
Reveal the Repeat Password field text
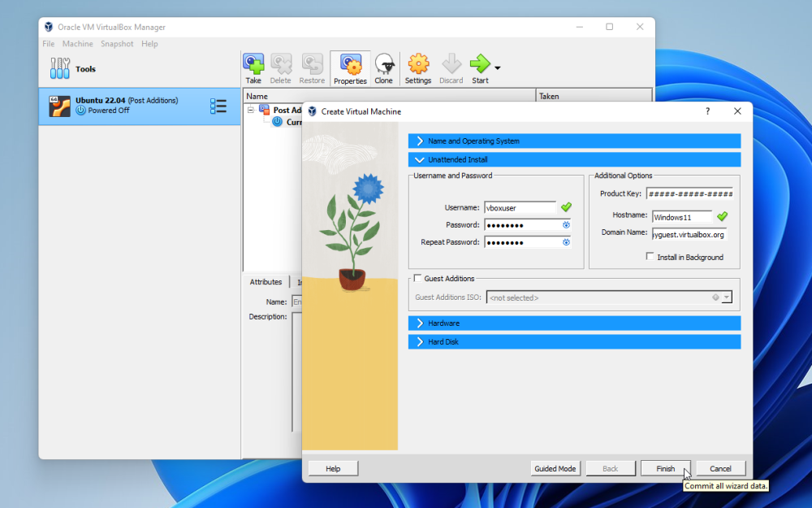click(x=566, y=242)
